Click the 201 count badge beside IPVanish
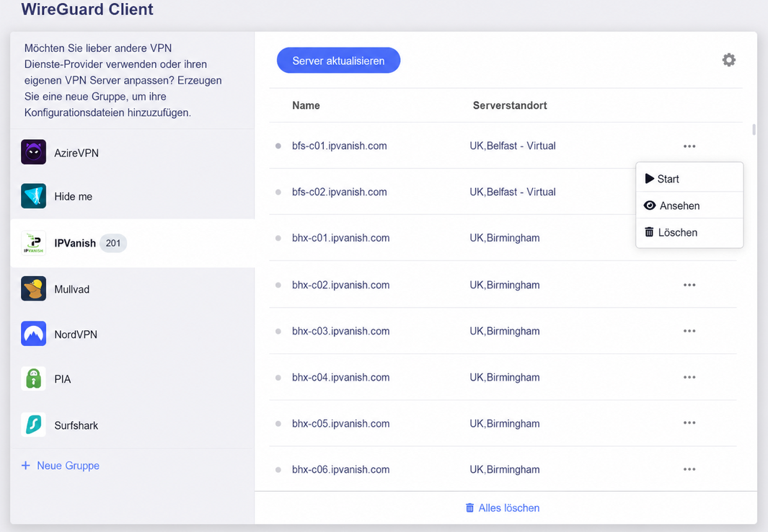This screenshot has height=532, width=768. click(x=113, y=243)
